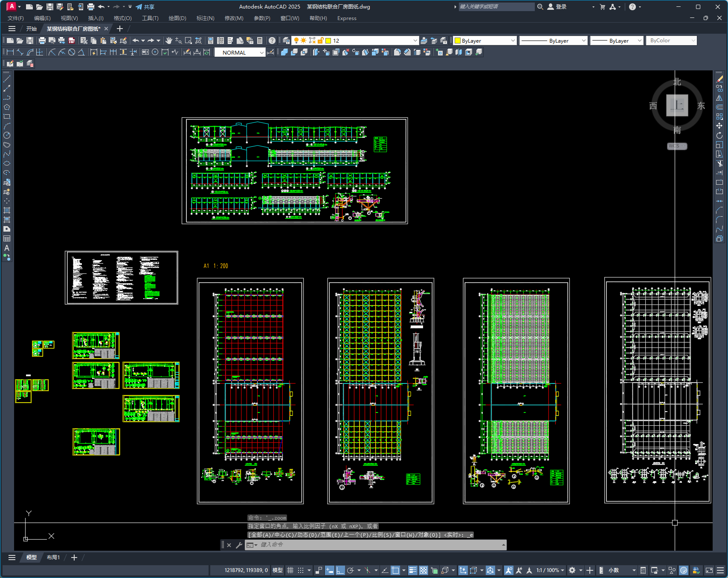Click the Pan hand tool icon
This screenshot has height=578, width=728.
click(169, 41)
